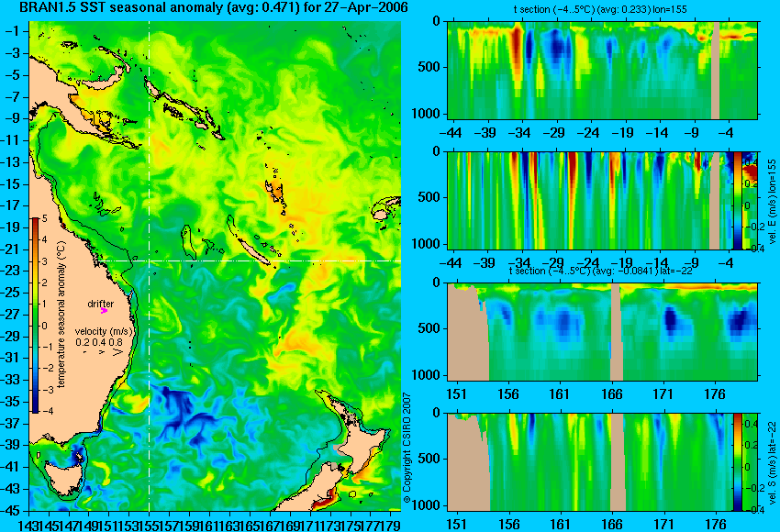Click the -13 latitude label on main map axis
Viewport: 780px width, 532px height.
[x=11, y=162]
